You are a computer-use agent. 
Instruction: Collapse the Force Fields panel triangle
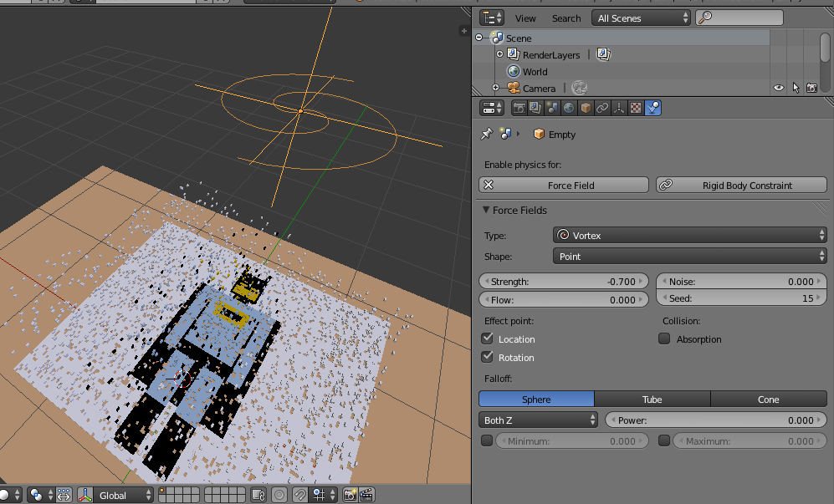click(486, 210)
